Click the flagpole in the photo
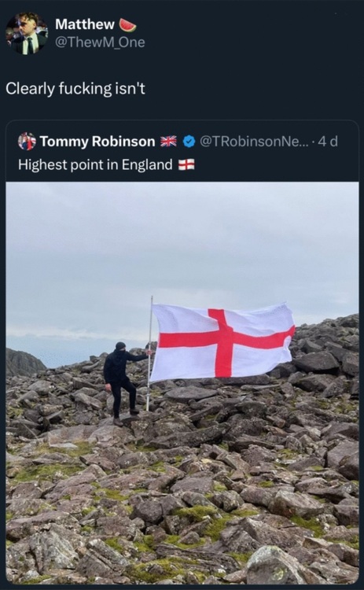This screenshot has width=364, height=590. tap(149, 353)
